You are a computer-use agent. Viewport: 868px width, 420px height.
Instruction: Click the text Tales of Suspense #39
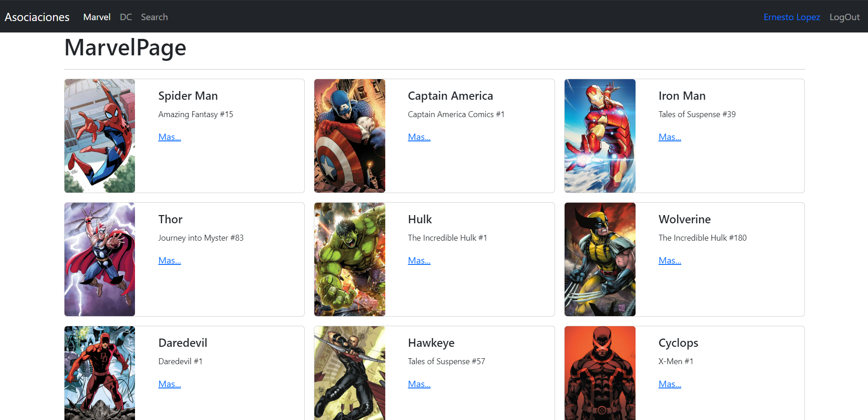(x=697, y=114)
